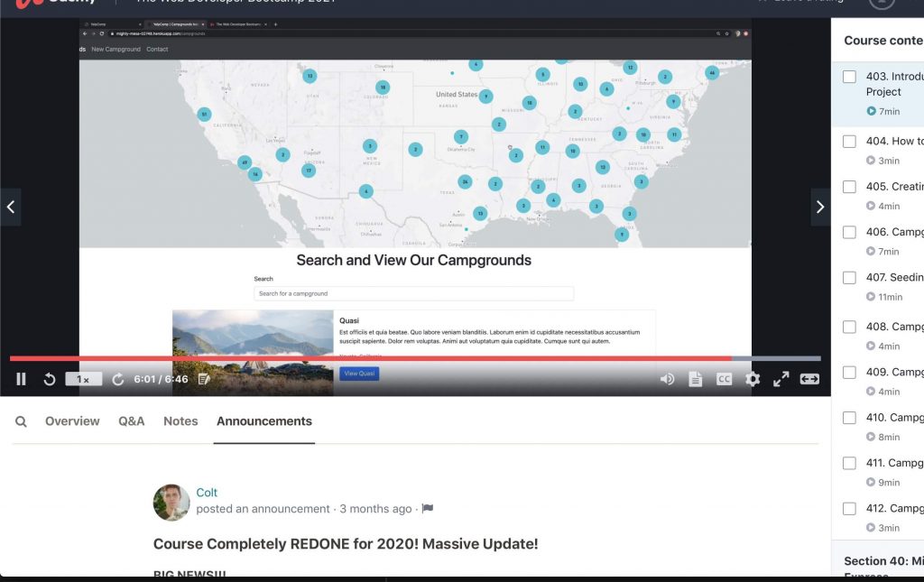Click the 3 months ago timestamp
924x582 pixels.
[x=375, y=509]
